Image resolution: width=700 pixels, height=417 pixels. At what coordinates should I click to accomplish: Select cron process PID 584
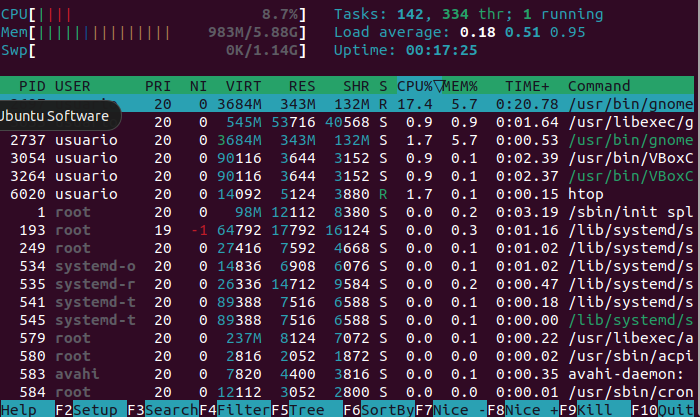(x=347, y=392)
